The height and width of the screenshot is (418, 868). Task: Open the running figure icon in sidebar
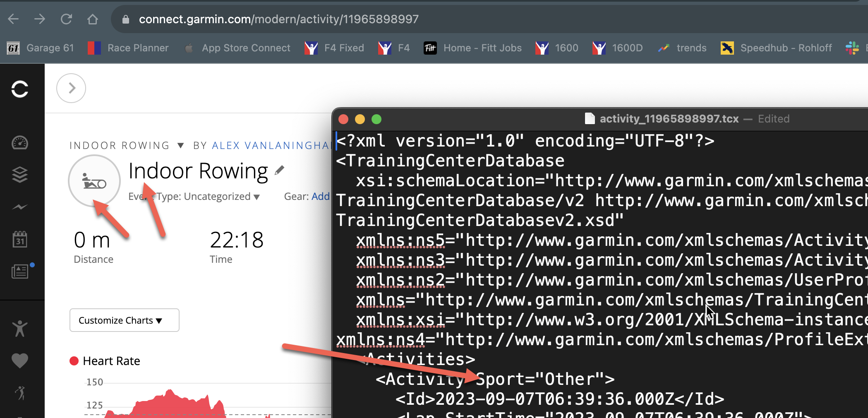[x=21, y=393]
